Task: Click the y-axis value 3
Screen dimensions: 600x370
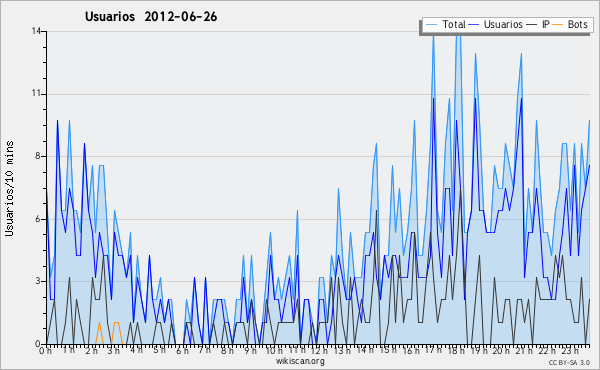Action: click(38, 281)
